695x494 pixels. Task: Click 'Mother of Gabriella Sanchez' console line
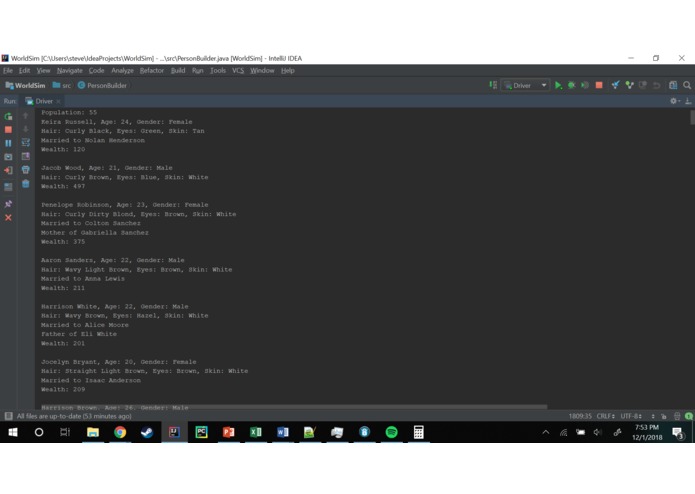point(95,233)
